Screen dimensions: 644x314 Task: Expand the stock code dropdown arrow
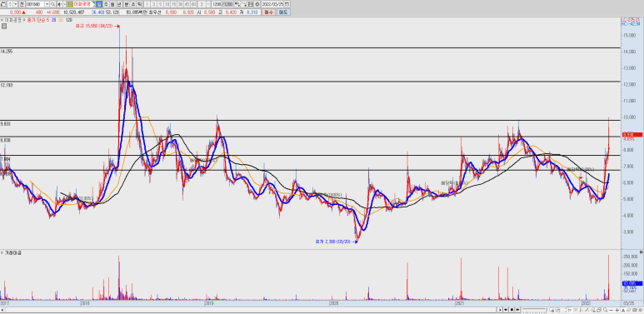point(47,3)
